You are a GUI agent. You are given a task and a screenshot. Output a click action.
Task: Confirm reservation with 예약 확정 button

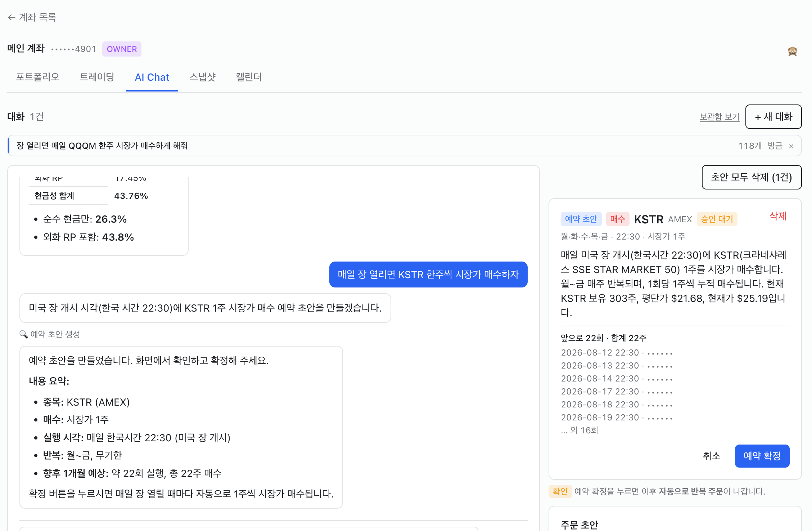point(762,456)
